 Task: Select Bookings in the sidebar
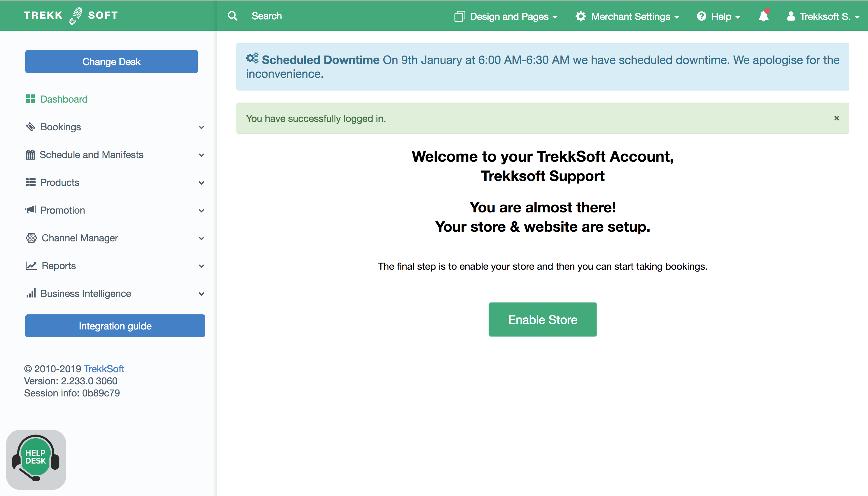[61, 127]
